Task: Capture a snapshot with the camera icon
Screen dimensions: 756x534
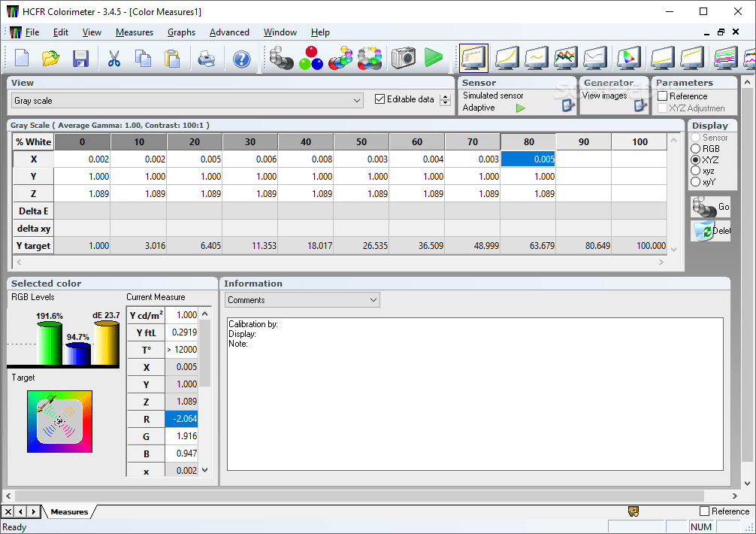Action: pos(401,57)
